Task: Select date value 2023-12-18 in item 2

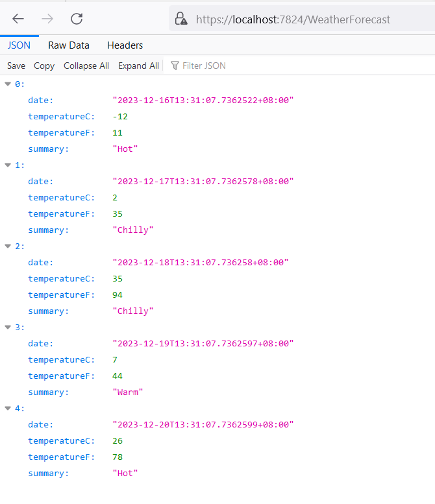Action: [201, 262]
